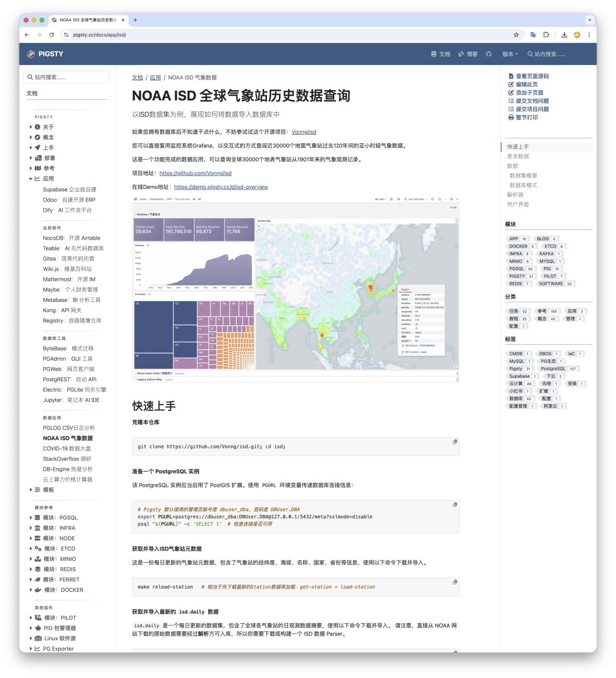
Task: Expand the 部署 sidebar section
Action: 31,158
